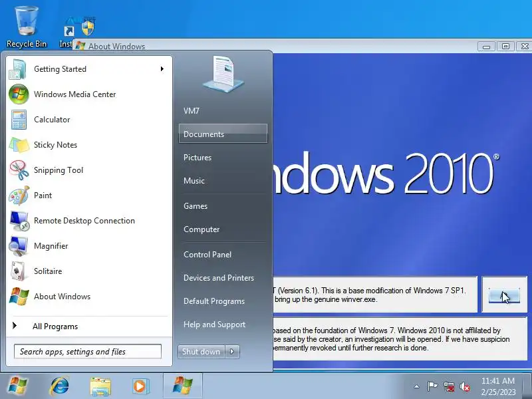Open the Paint palette icon
The height and width of the screenshot is (399, 532).
coord(19,196)
